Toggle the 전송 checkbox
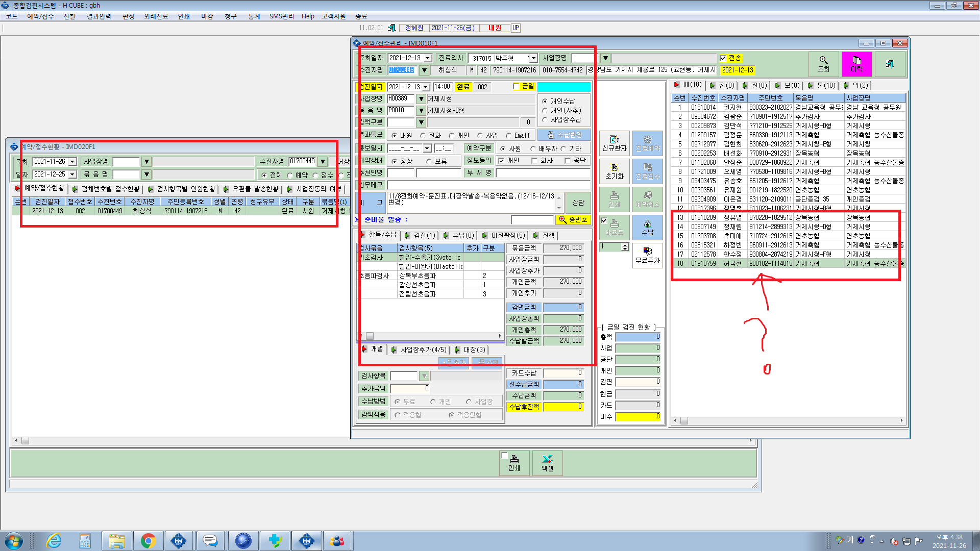The height and width of the screenshot is (551, 980). pyautogui.click(x=723, y=58)
